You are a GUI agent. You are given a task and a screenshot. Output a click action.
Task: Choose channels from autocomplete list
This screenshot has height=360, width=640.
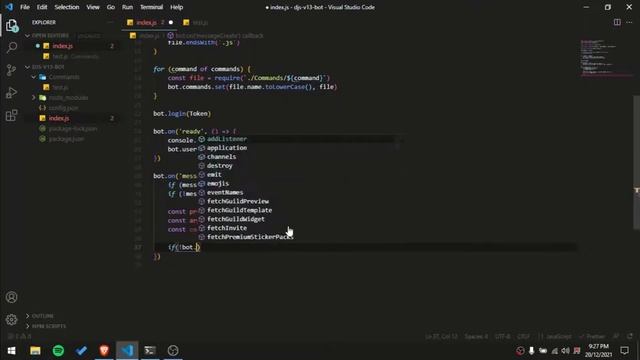[x=300, y=157]
